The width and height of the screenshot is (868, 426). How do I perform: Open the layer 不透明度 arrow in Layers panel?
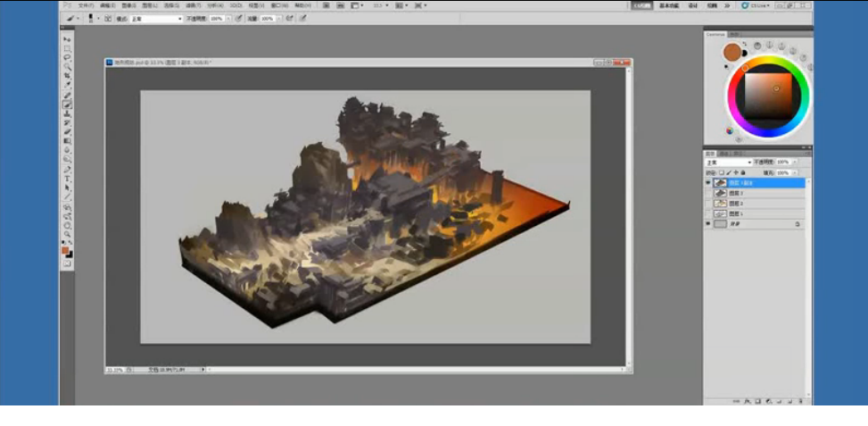point(795,163)
